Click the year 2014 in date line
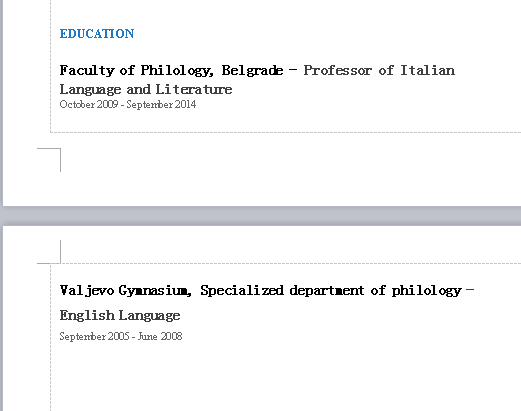 click(185, 104)
